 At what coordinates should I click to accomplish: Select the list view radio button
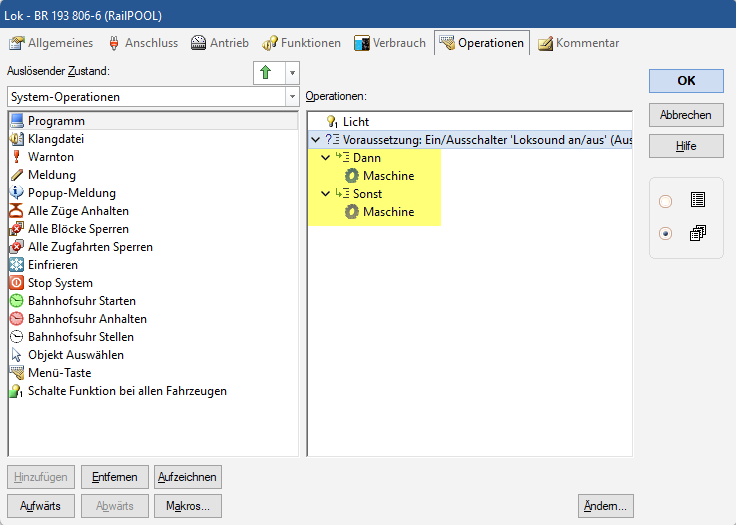click(x=666, y=201)
